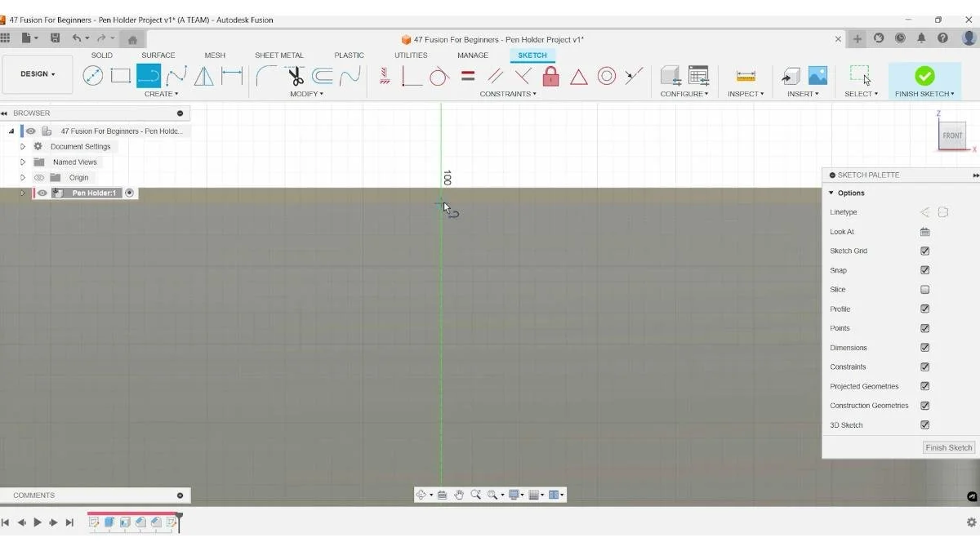980x551 pixels.
Task: Select the fillet tool in Modify
Action: pyautogui.click(x=265, y=76)
